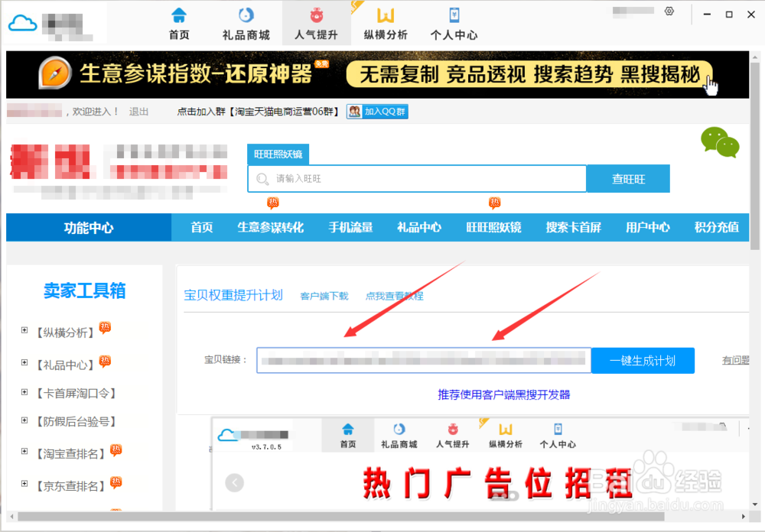This screenshot has height=532, width=765.
Task: Open 点我查看教程 link
Action: pyautogui.click(x=394, y=296)
